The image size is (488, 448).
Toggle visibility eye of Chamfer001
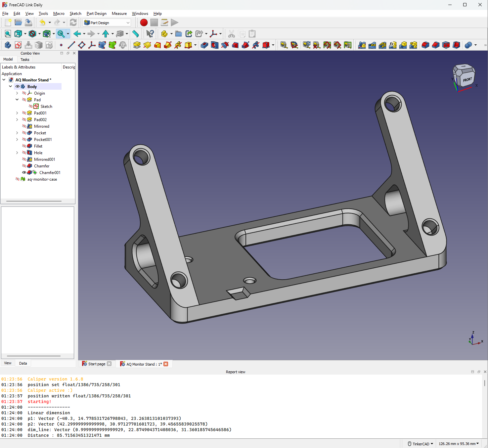24,172
